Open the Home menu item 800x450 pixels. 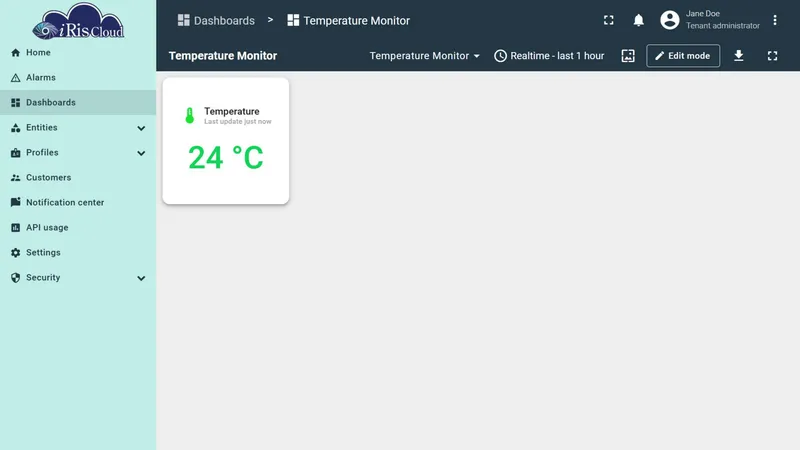[x=78, y=53]
